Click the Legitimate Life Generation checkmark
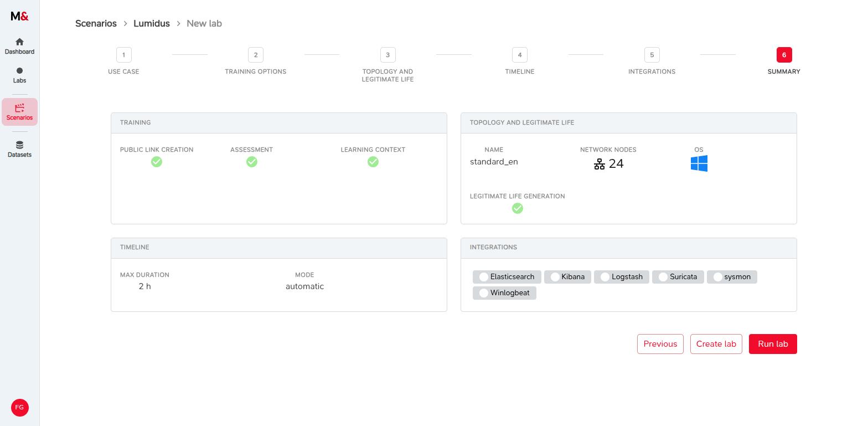 pyautogui.click(x=518, y=208)
